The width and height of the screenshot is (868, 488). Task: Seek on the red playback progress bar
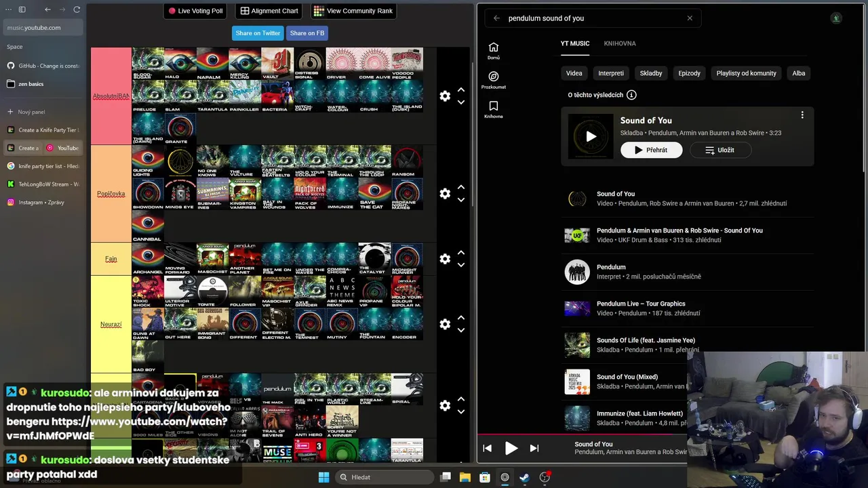[x=582, y=434]
